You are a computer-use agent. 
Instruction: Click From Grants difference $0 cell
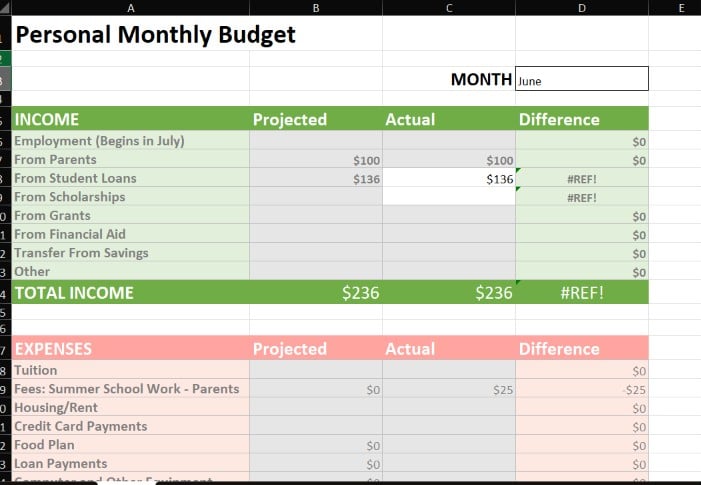582,216
